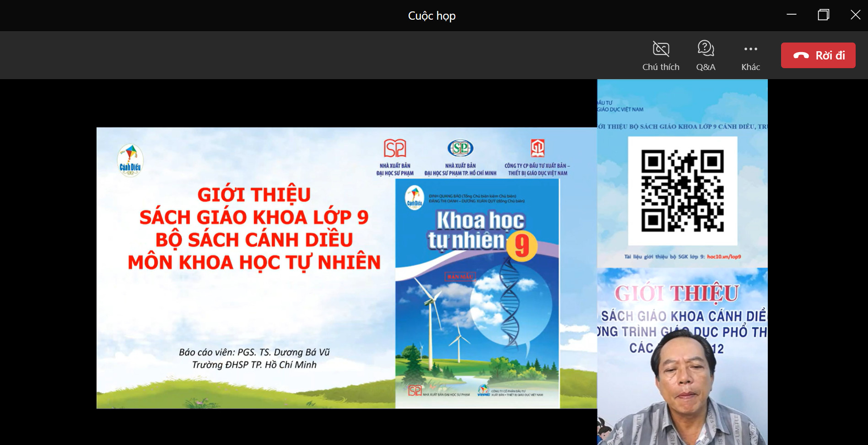Open the Q&A panel
Image resolution: width=868 pixels, height=445 pixels.
[706, 49]
